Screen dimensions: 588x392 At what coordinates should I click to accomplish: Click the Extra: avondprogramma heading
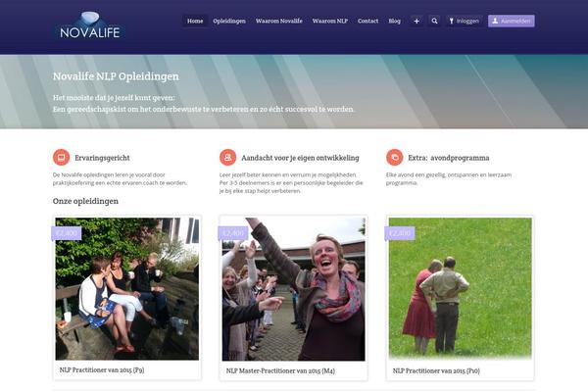pos(449,158)
